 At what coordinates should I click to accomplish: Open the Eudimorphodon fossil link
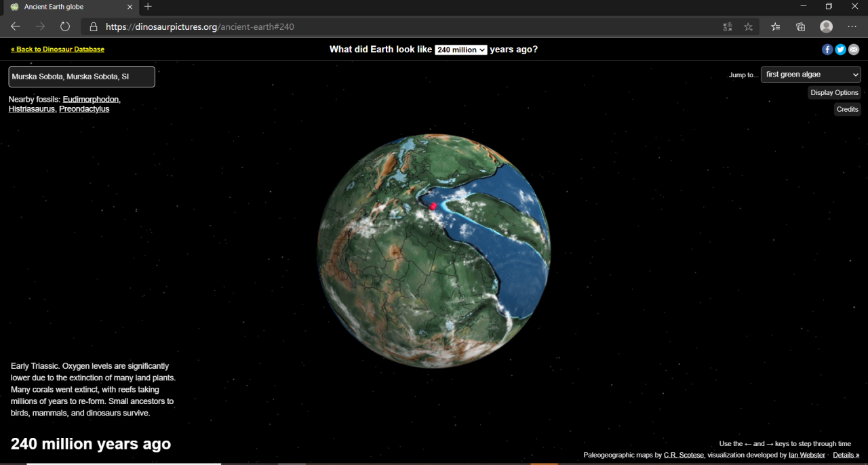click(91, 99)
